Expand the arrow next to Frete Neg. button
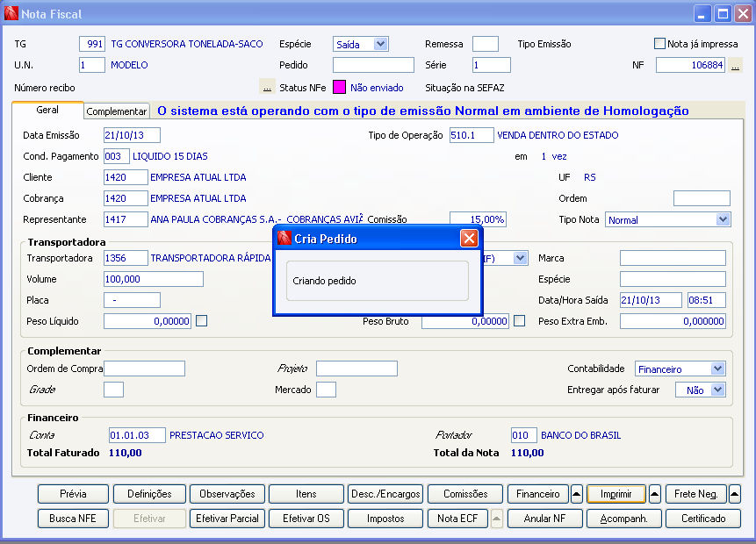 point(734,494)
